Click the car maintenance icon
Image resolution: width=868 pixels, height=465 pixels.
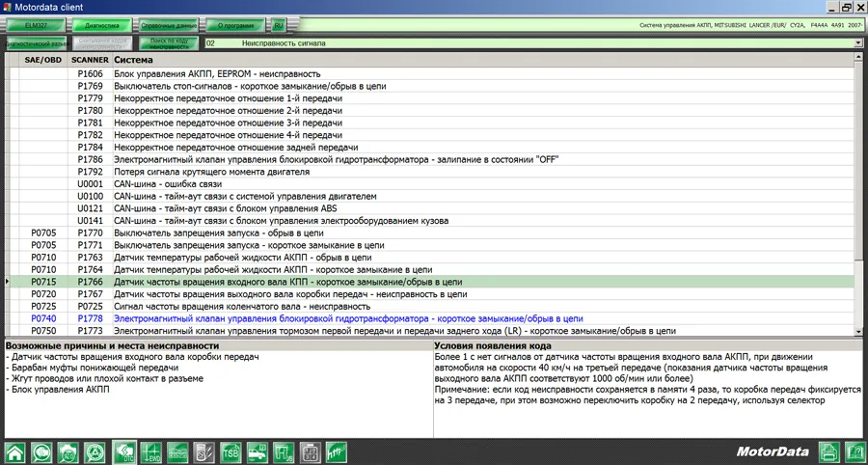pyautogui.click(x=258, y=452)
